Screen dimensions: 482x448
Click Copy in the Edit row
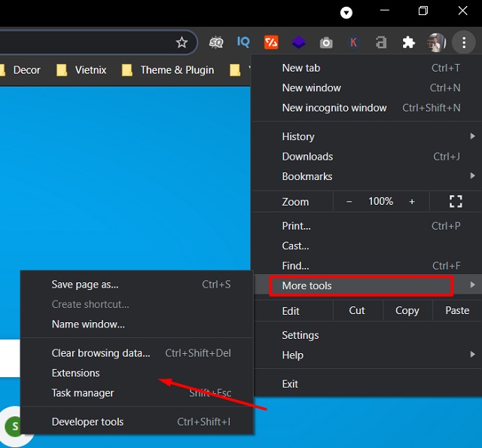(x=407, y=311)
